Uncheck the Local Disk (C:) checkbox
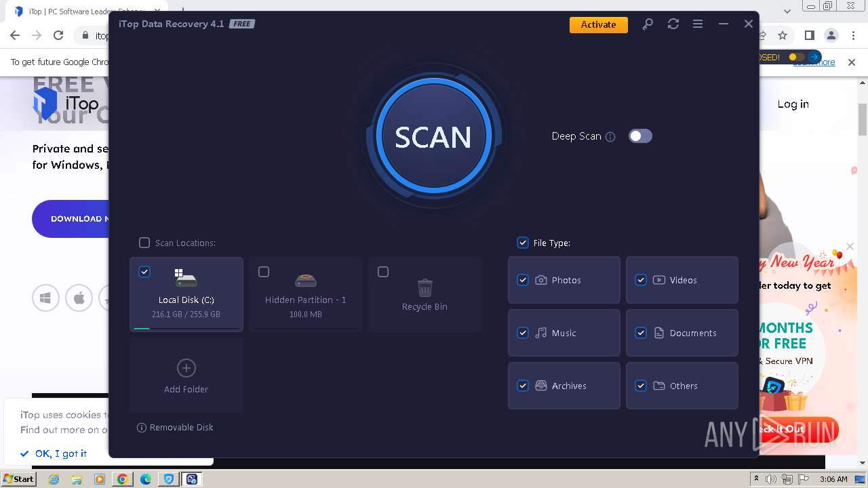The image size is (868, 488). click(144, 272)
